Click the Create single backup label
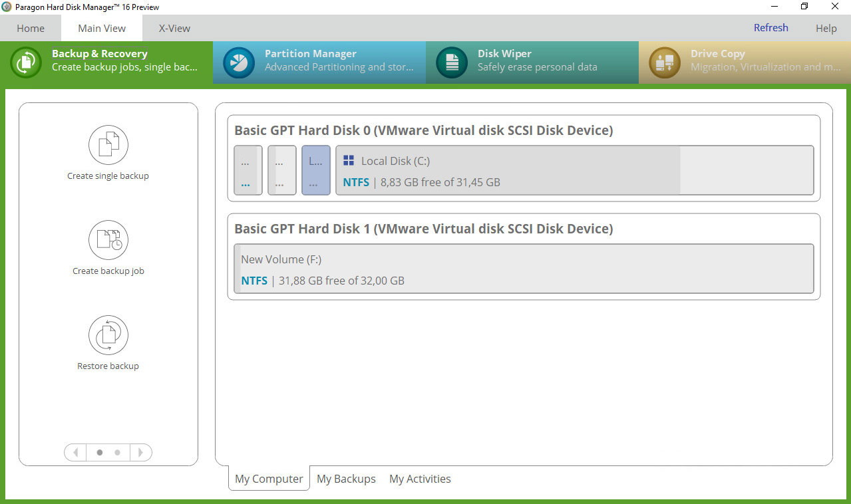Screen dimensions: 851x504 click(x=108, y=176)
